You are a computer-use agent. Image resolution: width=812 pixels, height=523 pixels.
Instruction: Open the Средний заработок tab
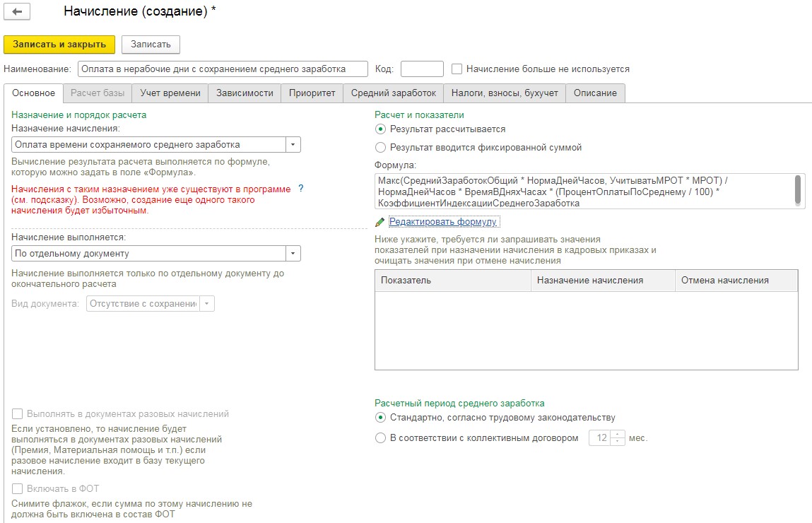[393, 93]
